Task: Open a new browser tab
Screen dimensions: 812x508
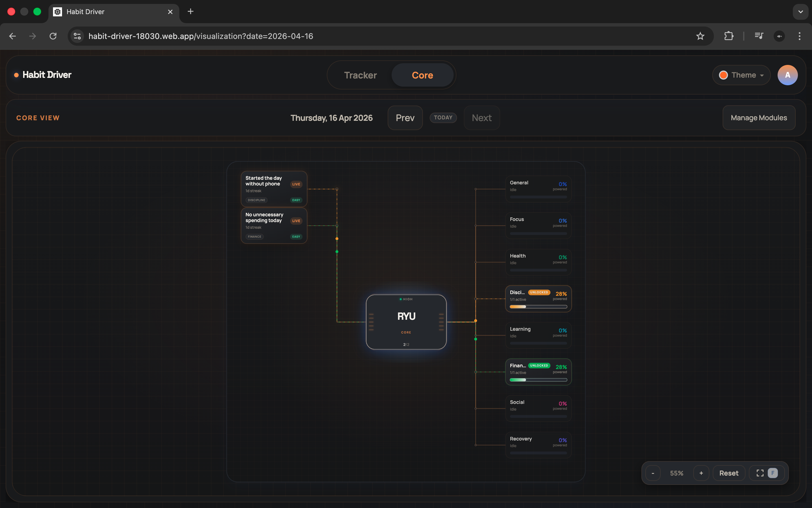Action: point(191,12)
